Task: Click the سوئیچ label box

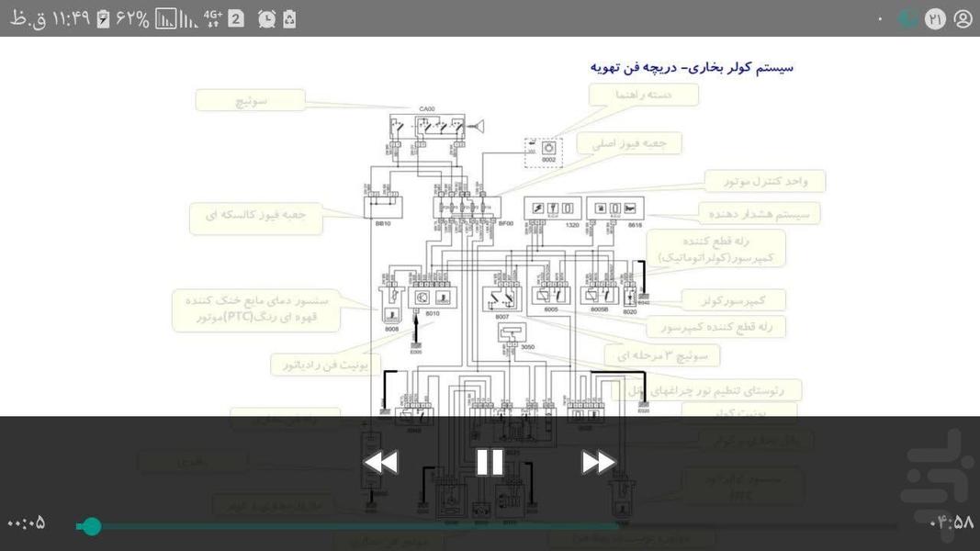Action: coord(250,100)
